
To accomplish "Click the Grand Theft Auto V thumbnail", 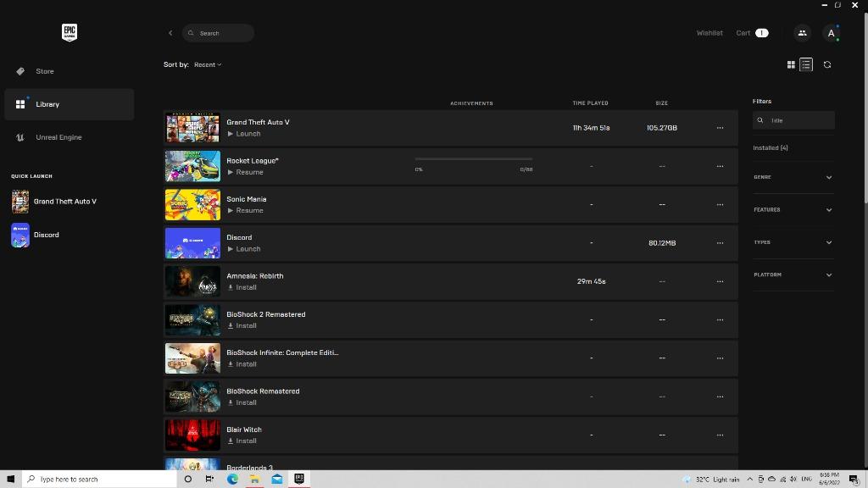I will click(192, 128).
